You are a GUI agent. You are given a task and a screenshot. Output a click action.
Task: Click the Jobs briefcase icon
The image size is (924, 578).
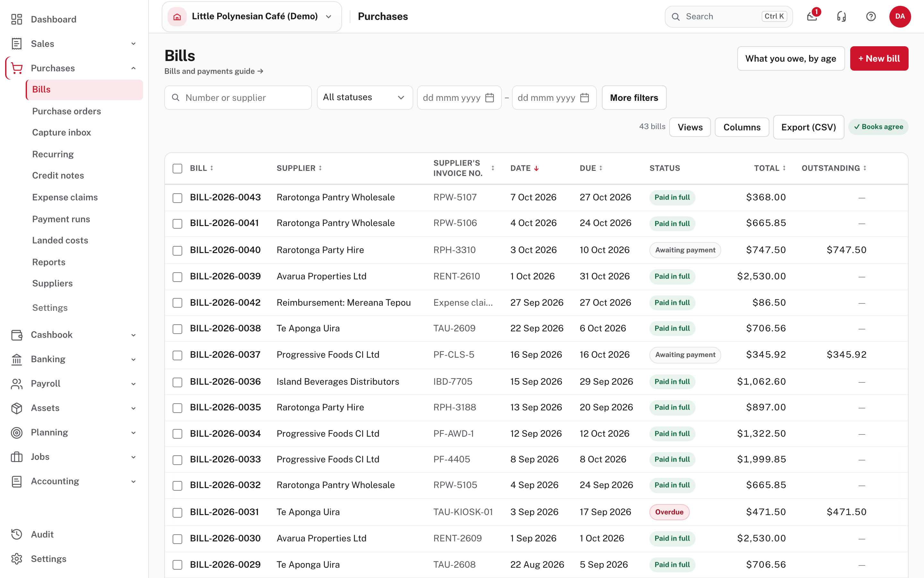(x=16, y=457)
